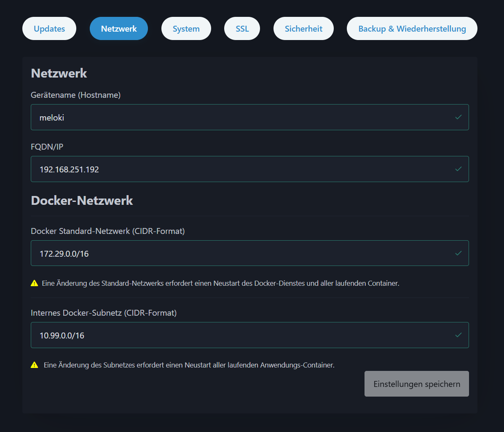Switch to the Updates tab
The height and width of the screenshot is (432, 504).
coord(49,28)
